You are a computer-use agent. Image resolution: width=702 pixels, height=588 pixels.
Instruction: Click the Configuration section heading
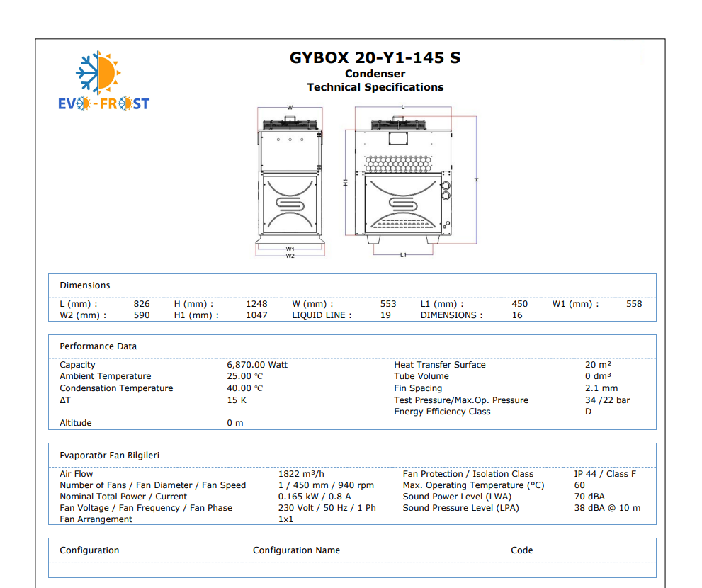click(x=89, y=550)
